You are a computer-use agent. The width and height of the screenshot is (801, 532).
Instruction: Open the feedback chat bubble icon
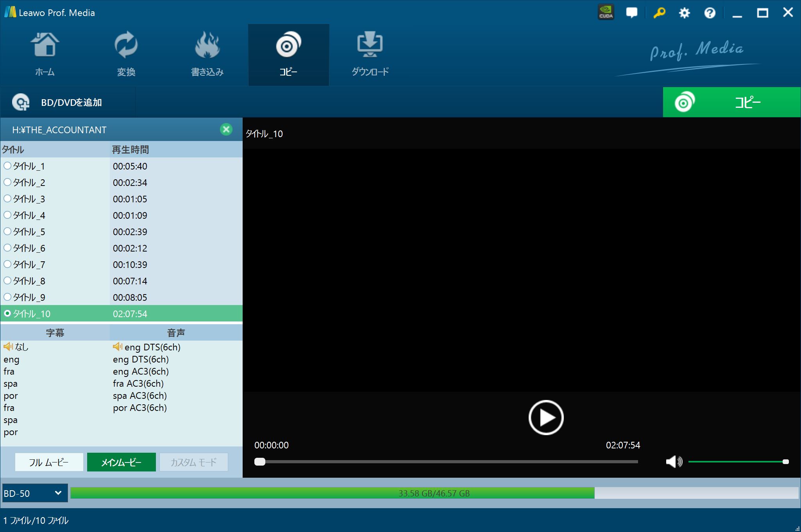[631, 12]
